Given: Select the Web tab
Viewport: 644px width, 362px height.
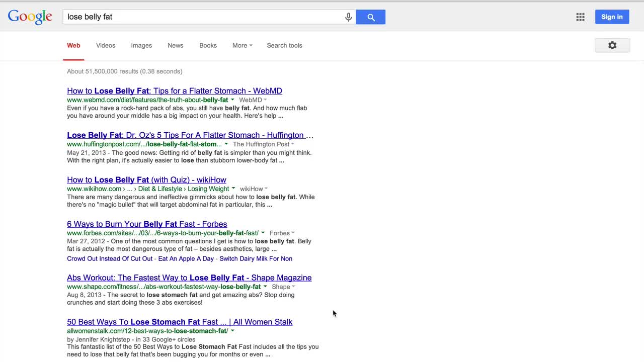Looking at the screenshot, I should [x=73, y=45].
